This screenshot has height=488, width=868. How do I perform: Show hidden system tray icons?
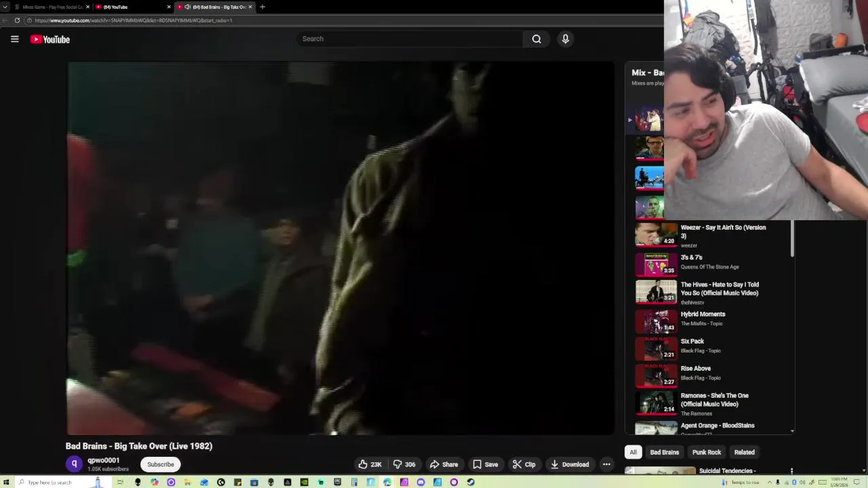coord(770,483)
